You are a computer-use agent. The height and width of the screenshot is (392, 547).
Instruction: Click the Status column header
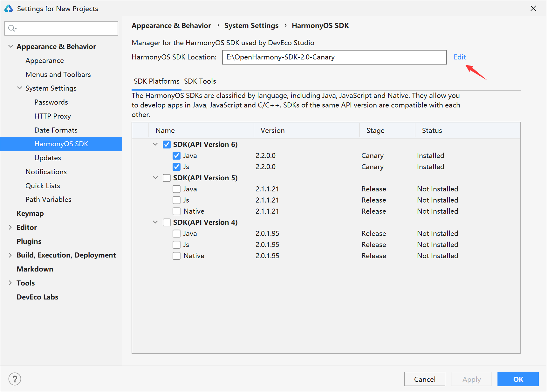[x=468, y=130]
